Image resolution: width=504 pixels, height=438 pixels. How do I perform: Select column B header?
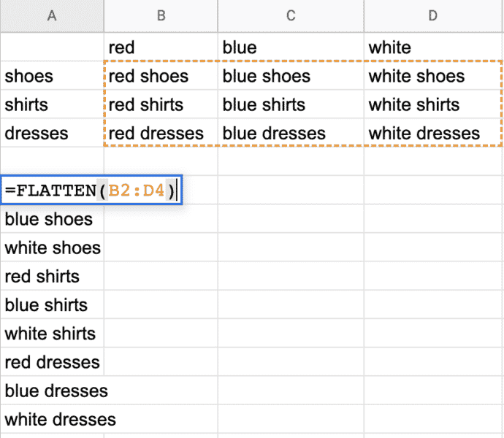(x=161, y=16)
